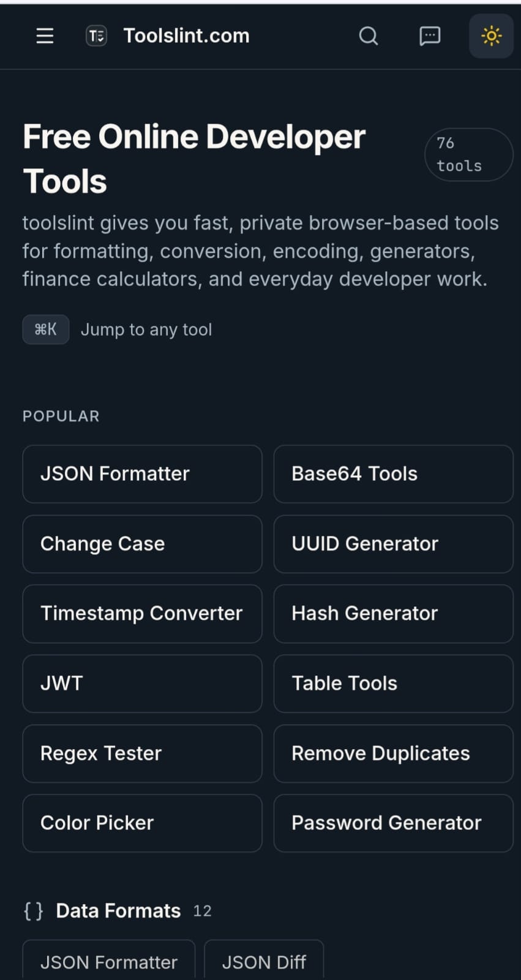
Task: Open the search magnifier icon
Action: [x=368, y=36]
